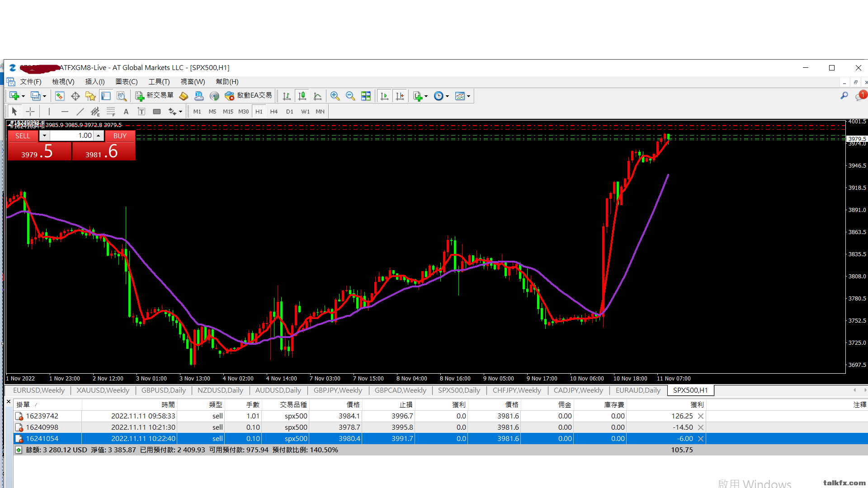This screenshot has width=868, height=488.
Task: Open the MetaEditor book icon
Action: pos(184,96)
